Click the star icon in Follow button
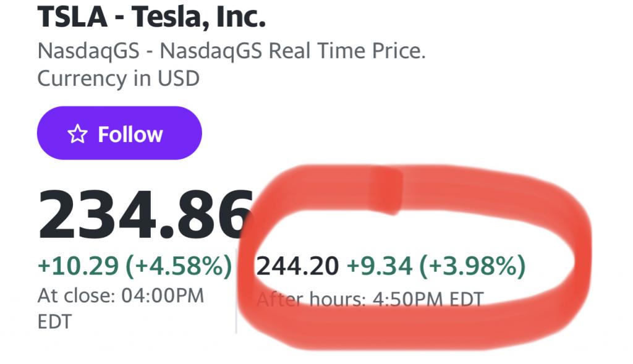 77,134
